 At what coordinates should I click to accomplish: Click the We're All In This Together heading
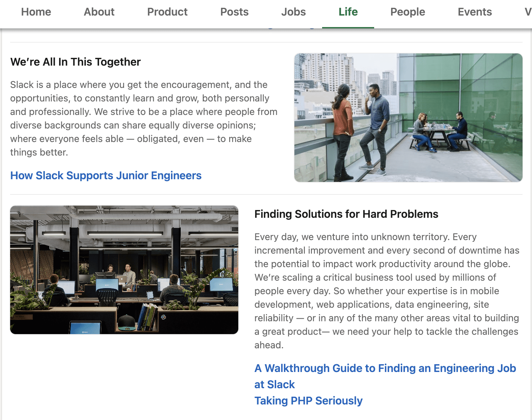75,62
